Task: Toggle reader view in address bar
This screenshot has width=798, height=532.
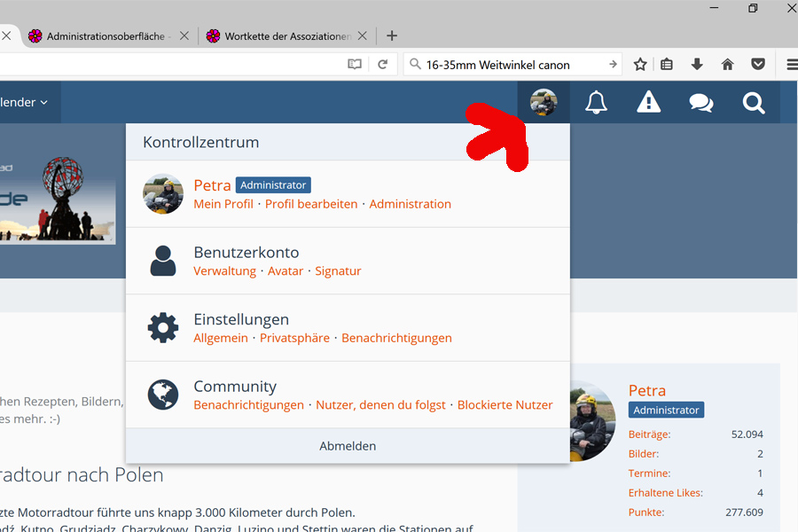Action: (x=355, y=65)
